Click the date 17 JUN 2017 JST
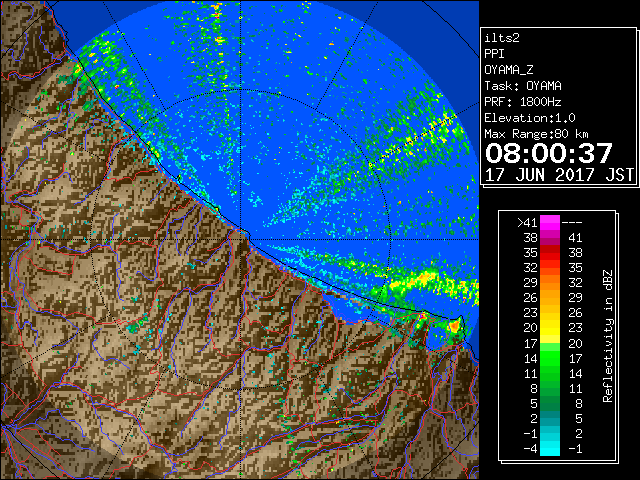The height and width of the screenshot is (480, 640). [x=559, y=175]
